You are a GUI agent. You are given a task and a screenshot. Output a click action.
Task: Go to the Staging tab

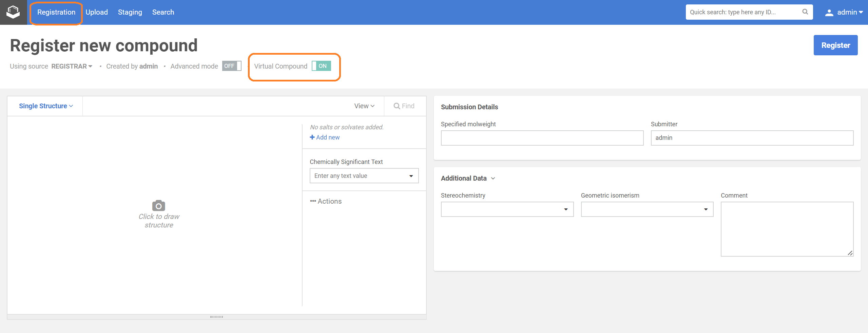[x=130, y=12]
